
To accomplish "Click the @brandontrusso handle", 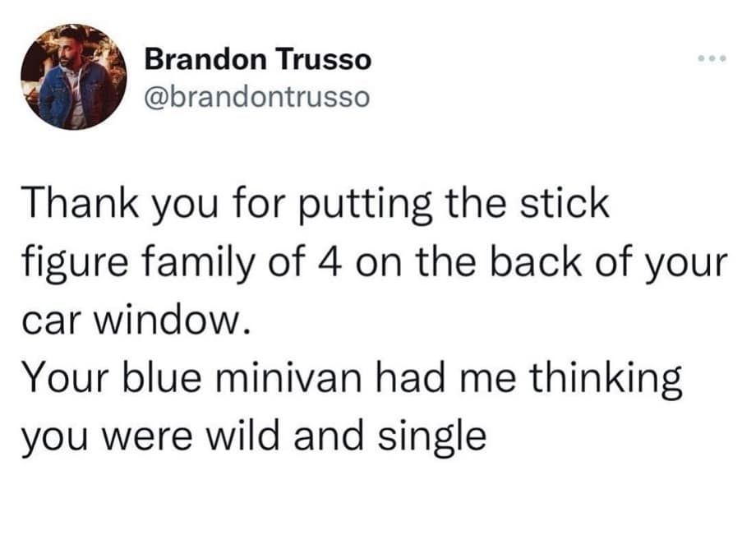I will tap(258, 97).
